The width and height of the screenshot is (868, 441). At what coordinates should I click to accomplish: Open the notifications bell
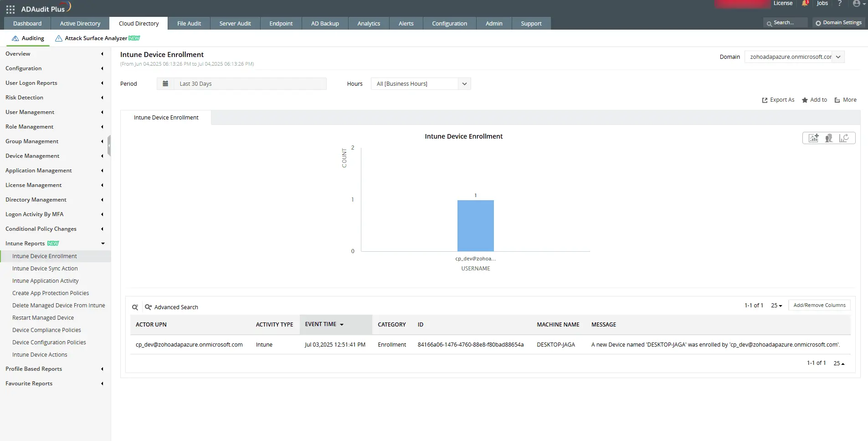[x=805, y=3]
